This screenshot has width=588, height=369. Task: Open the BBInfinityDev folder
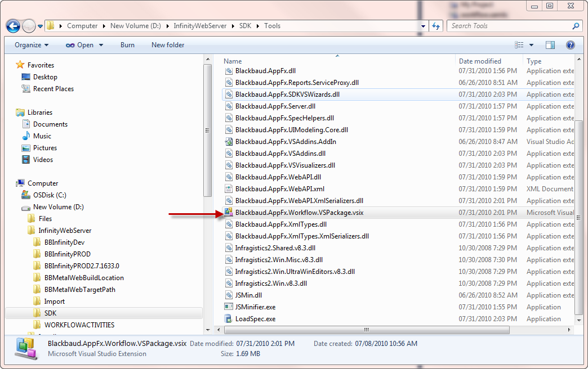click(65, 242)
